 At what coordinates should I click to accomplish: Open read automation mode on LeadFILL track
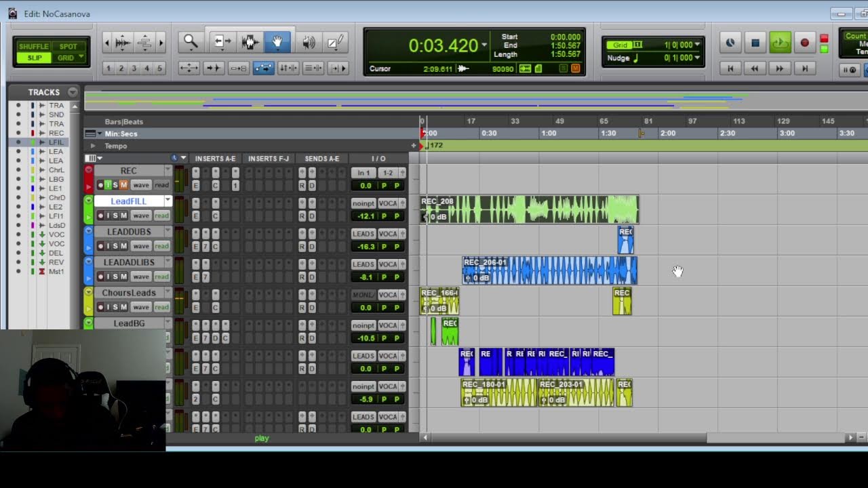[x=161, y=216]
